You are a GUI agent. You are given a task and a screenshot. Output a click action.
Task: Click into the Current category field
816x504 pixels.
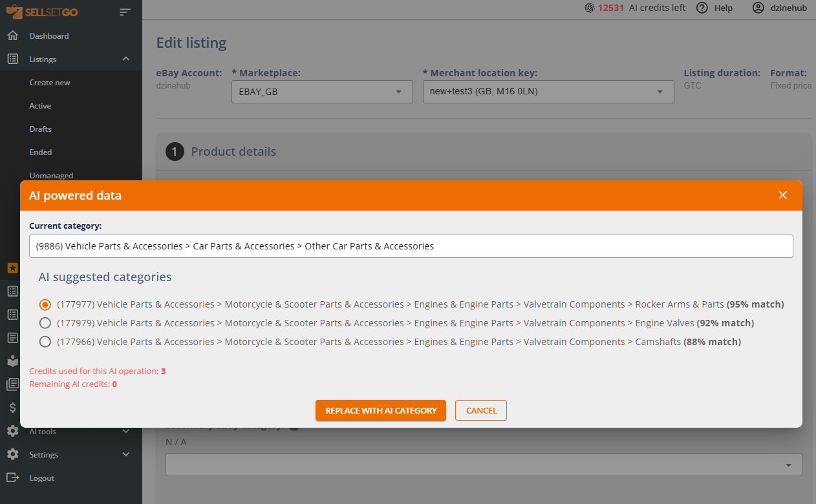pyautogui.click(x=411, y=246)
